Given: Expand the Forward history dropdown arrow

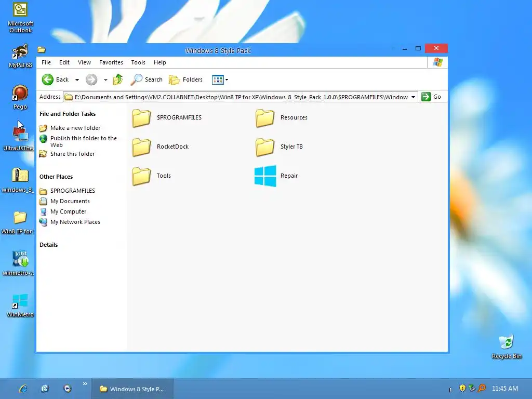Looking at the screenshot, I should [105, 80].
